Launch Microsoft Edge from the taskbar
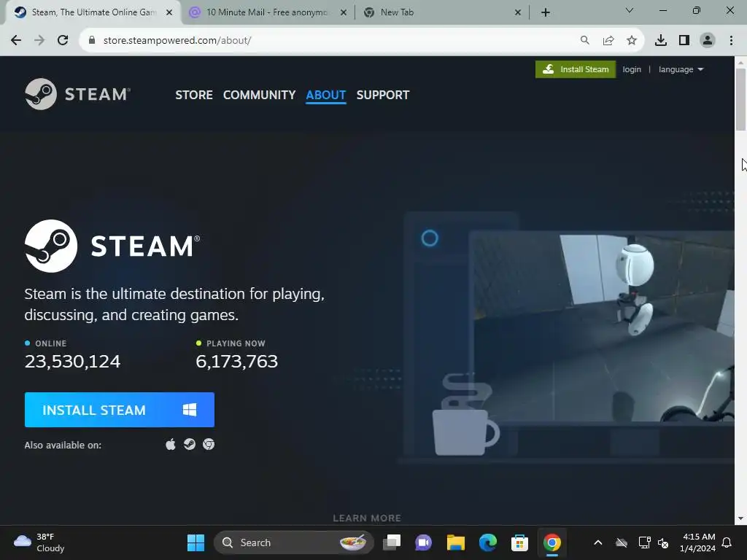747x560 pixels. pyautogui.click(x=488, y=542)
